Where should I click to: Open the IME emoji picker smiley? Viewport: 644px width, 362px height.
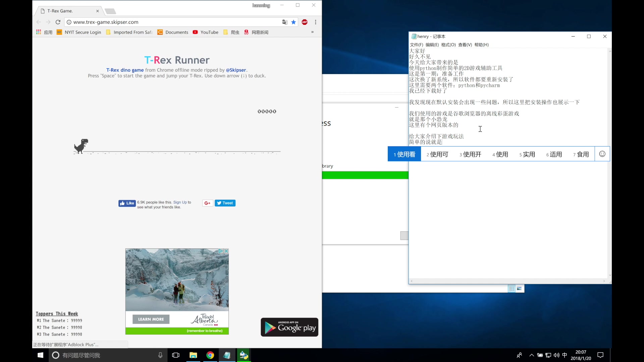[602, 154]
